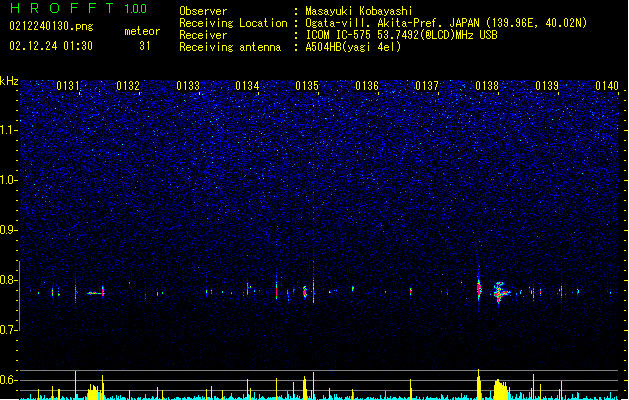The image size is (629, 400).
Task: Click the 0.8 kHz axis label
Action: [9, 280]
